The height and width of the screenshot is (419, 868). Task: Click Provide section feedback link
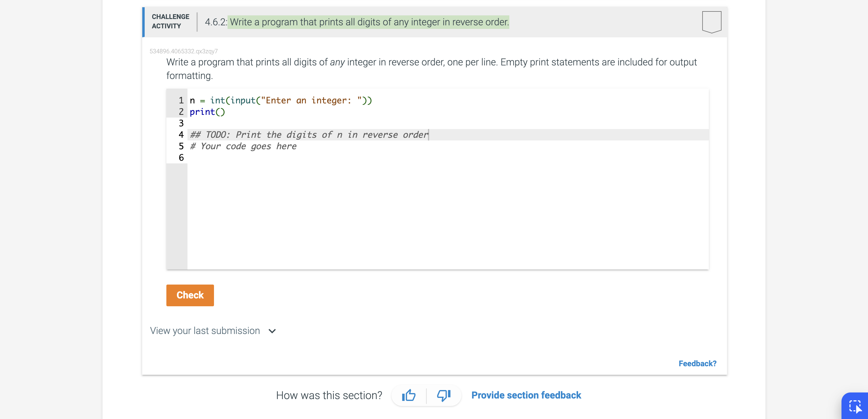pos(526,395)
